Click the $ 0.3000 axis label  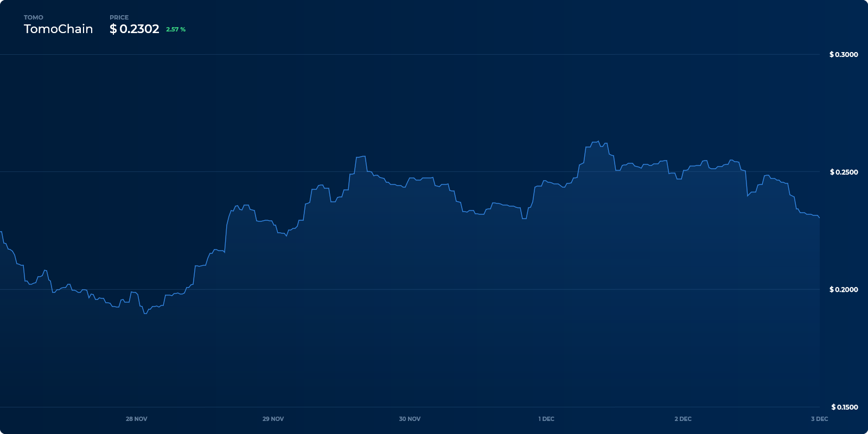(844, 54)
